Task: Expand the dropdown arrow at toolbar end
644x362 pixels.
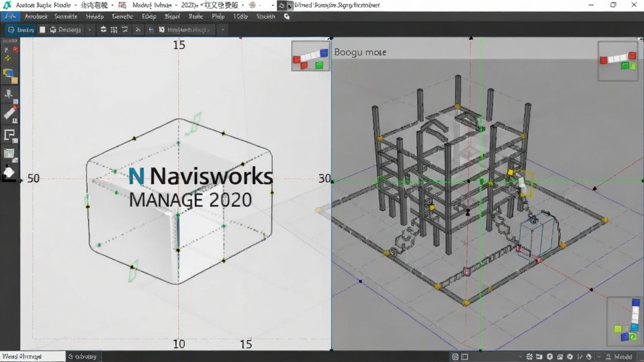Action: coord(223,30)
